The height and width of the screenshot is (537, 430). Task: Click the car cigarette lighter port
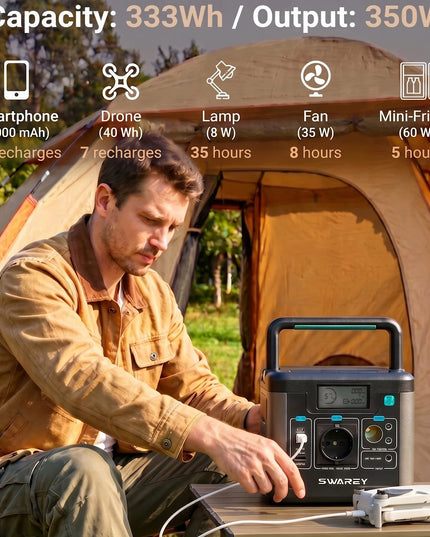pyautogui.click(x=373, y=434)
